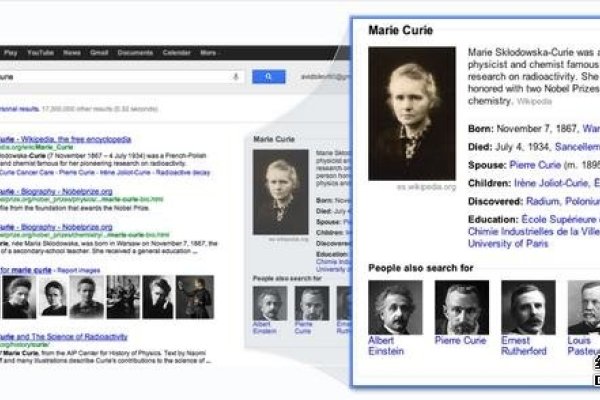This screenshot has height=400, width=600.
Task: Open YouTube from the top bar
Action: (40, 53)
